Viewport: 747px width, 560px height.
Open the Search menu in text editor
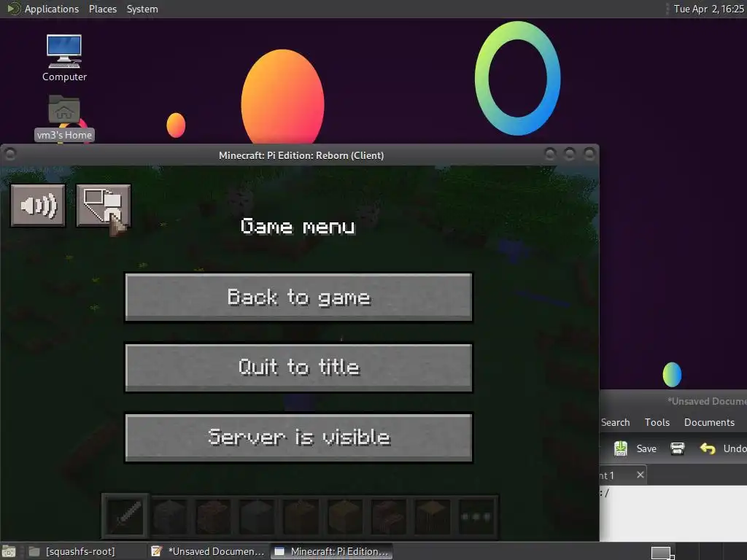coord(615,422)
